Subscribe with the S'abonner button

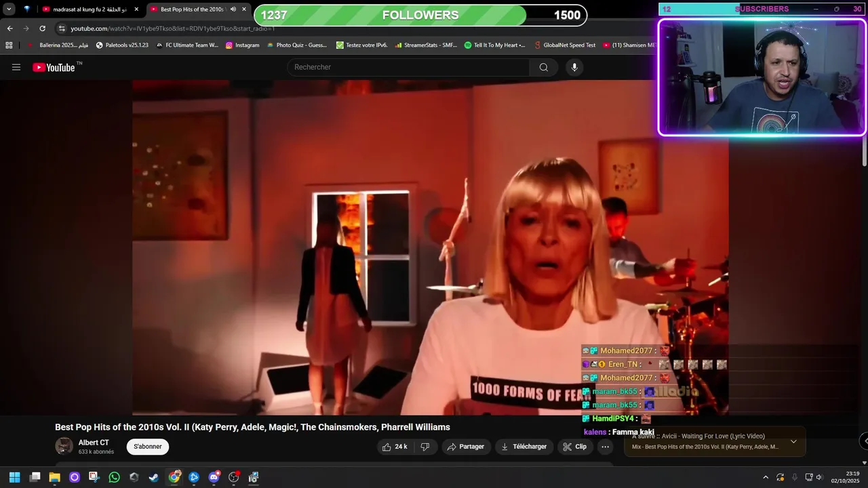click(x=147, y=447)
